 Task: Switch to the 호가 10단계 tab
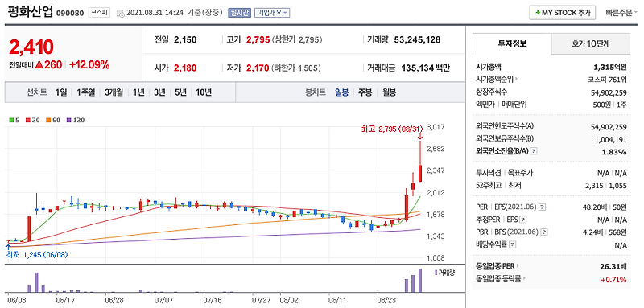(590, 44)
